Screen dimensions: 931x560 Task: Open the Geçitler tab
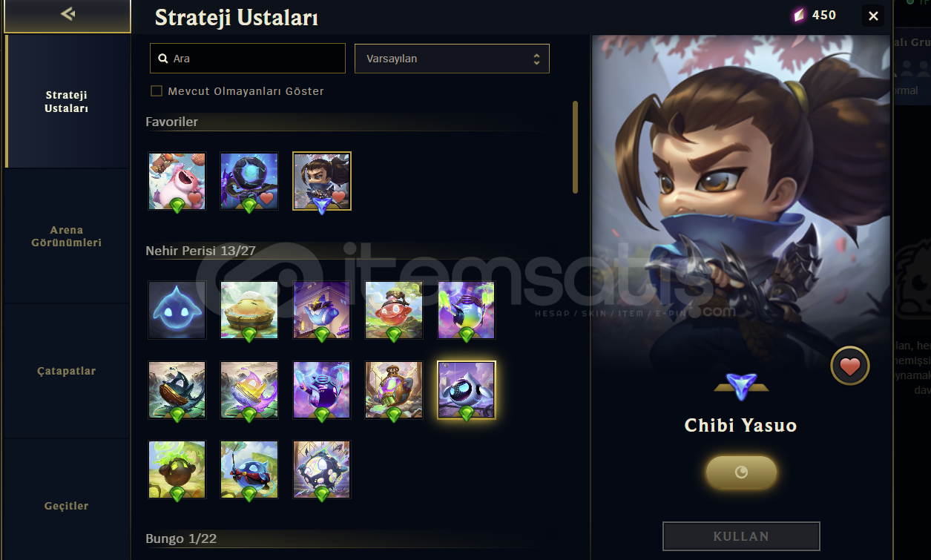coord(66,506)
